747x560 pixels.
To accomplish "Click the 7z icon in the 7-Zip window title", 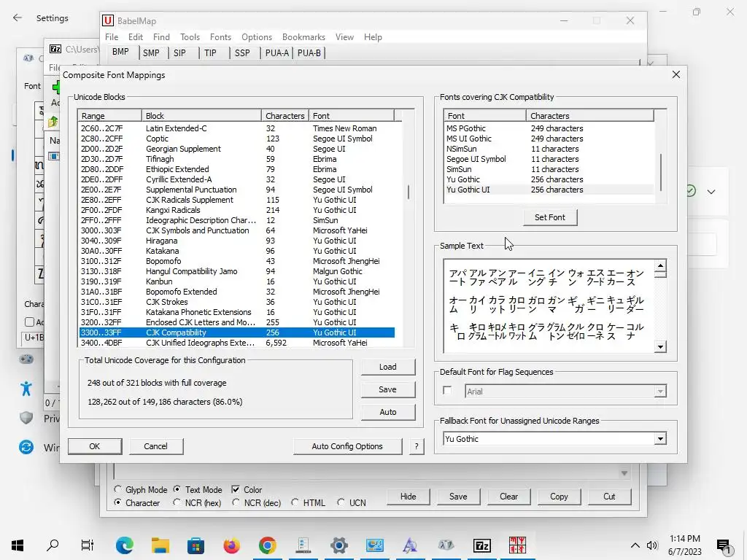I will point(55,49).
